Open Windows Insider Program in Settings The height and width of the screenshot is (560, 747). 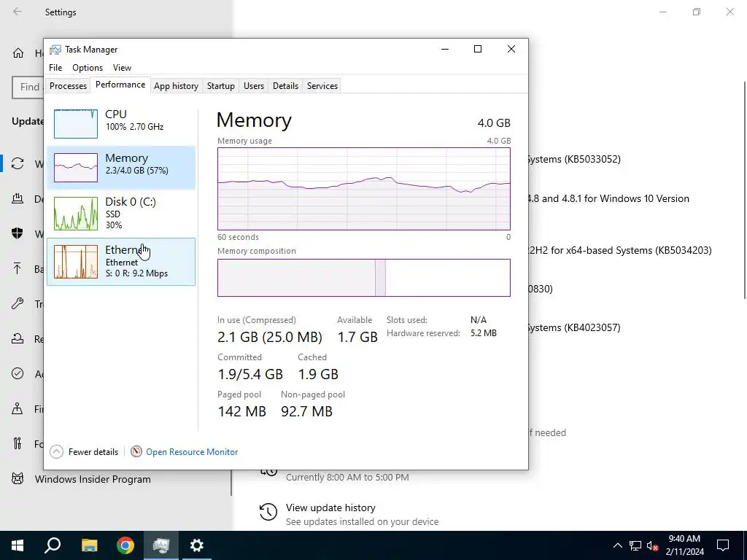[93, 479]
